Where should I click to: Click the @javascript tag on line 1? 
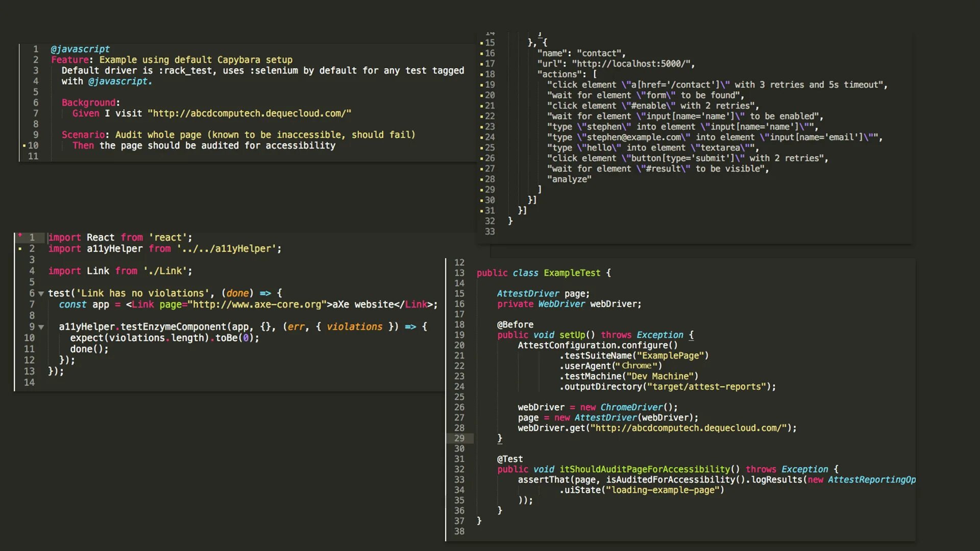[80, 49]
